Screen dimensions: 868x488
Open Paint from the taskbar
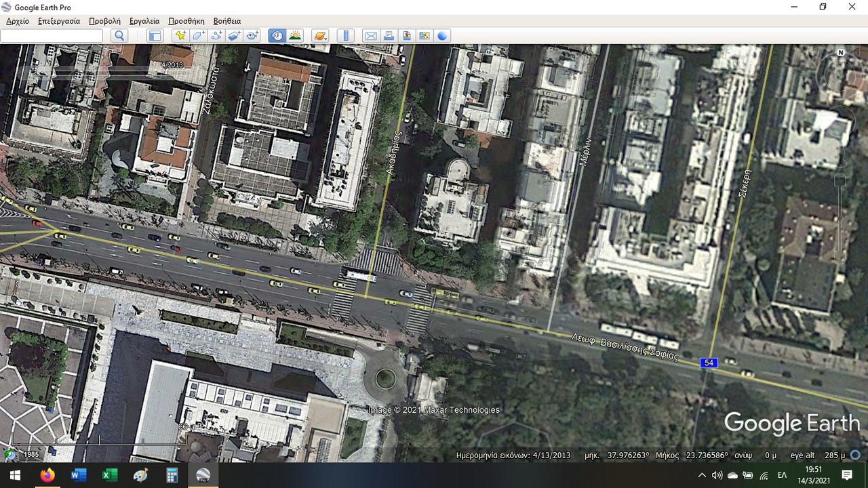pos(140,475)
